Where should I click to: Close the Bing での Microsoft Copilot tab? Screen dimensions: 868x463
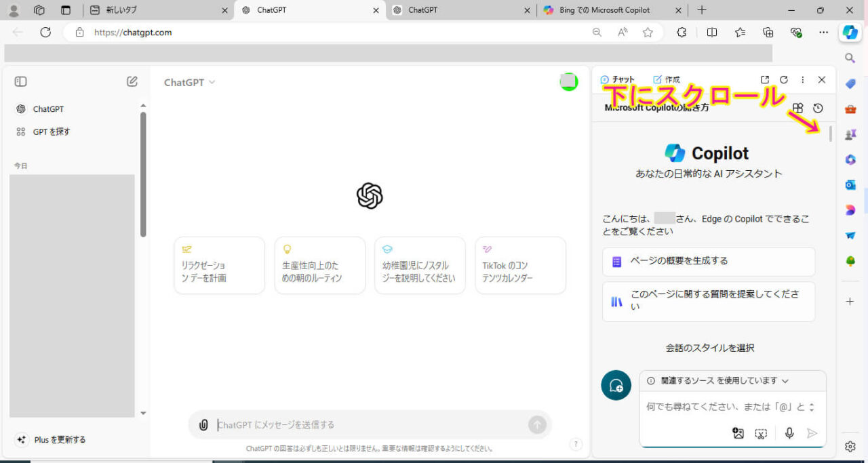click(679, 10)
